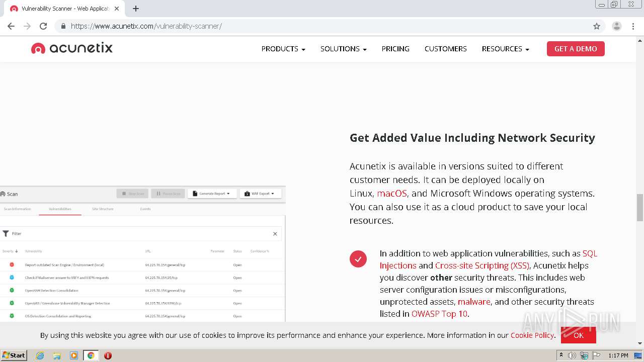The image size is (644, 362).
Task: Click the page vertical scrollbar thumb
Action: (640, 207)
